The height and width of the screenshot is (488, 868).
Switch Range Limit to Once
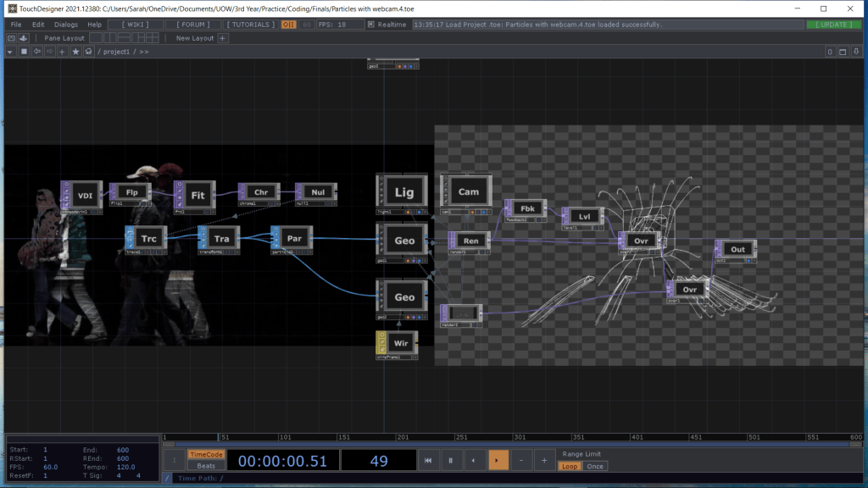click(x=594, y=467)
